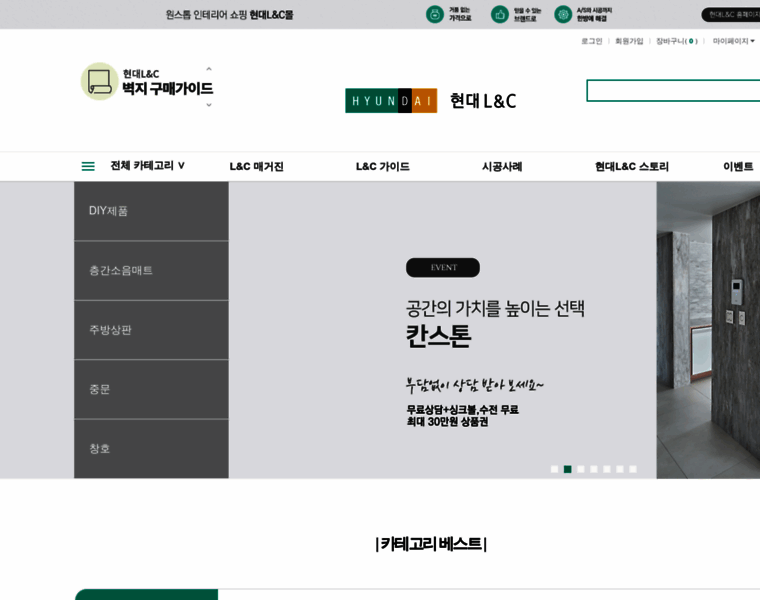Screen dimensions: 760x600
Task: Show next guide with down chevron
Action: [209, 105]
